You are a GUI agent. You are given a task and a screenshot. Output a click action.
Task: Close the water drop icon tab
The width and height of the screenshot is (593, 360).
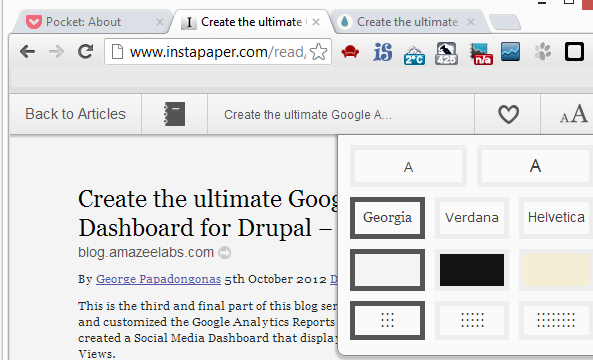(x=471, y=22)
